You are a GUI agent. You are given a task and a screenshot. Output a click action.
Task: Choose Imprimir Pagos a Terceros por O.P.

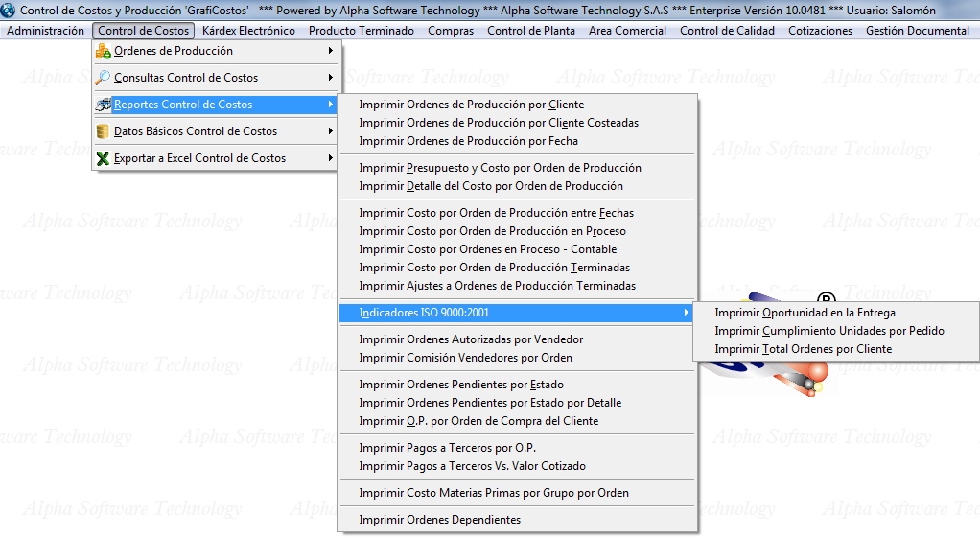point(447,448)
